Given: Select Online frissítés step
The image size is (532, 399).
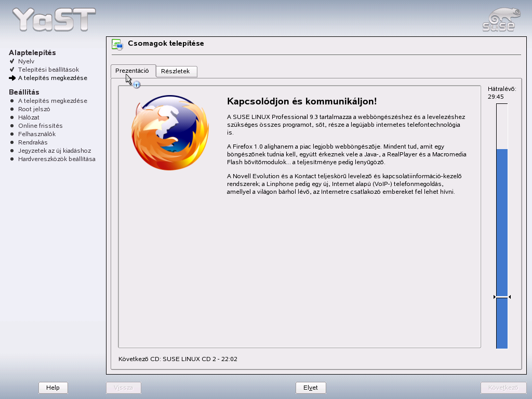Looking at the screenshot, I should coord(41,126).
